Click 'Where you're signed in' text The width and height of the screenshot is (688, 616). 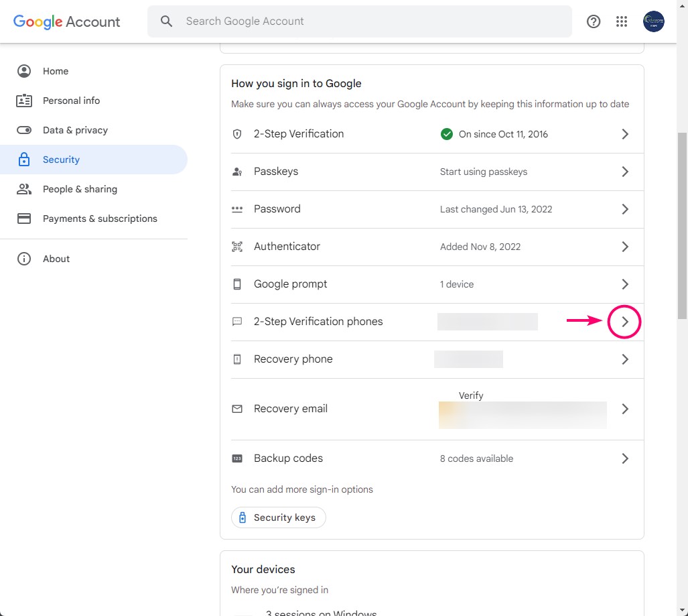tap(279, 590)
